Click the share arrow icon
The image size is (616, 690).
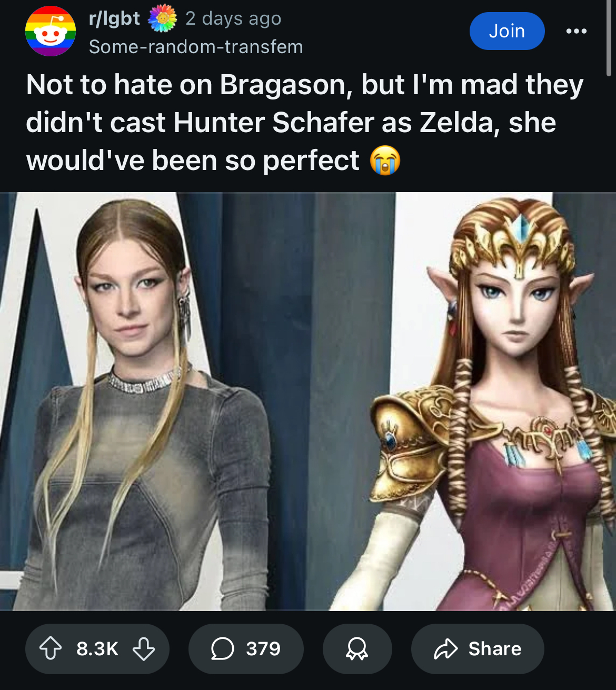pyautogui.click(x=445, y=648)
